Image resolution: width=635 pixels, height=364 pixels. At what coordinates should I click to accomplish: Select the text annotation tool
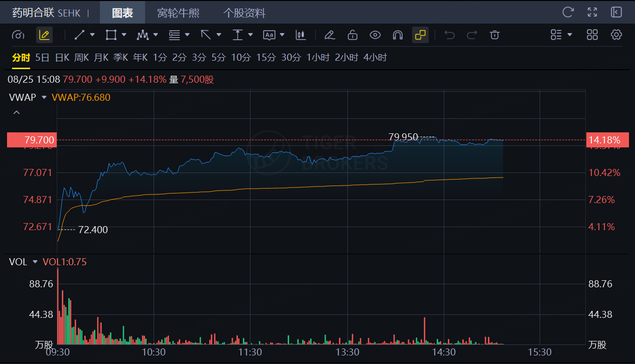pos(269,35)
